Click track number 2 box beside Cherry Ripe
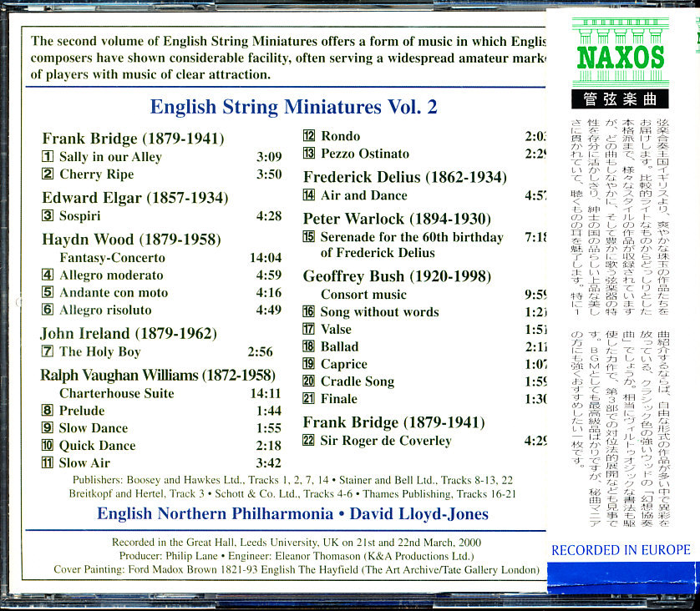700x611 pixels. point(48,174)
